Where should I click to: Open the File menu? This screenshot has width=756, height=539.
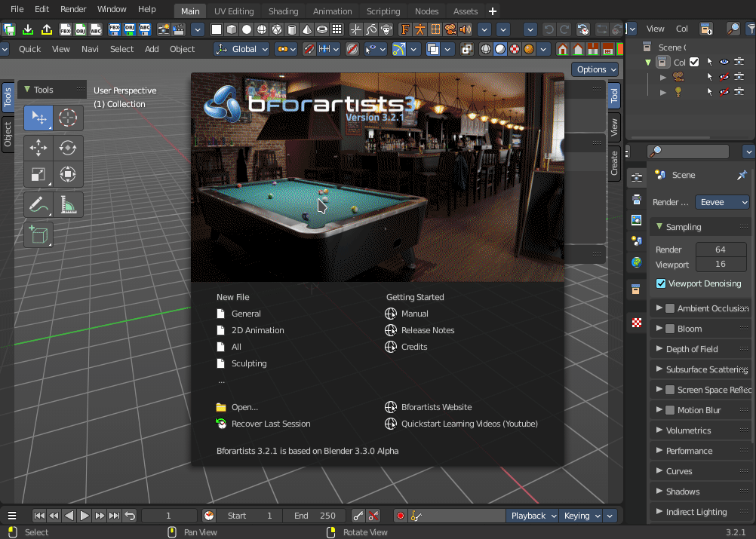(x=17, y=9)
